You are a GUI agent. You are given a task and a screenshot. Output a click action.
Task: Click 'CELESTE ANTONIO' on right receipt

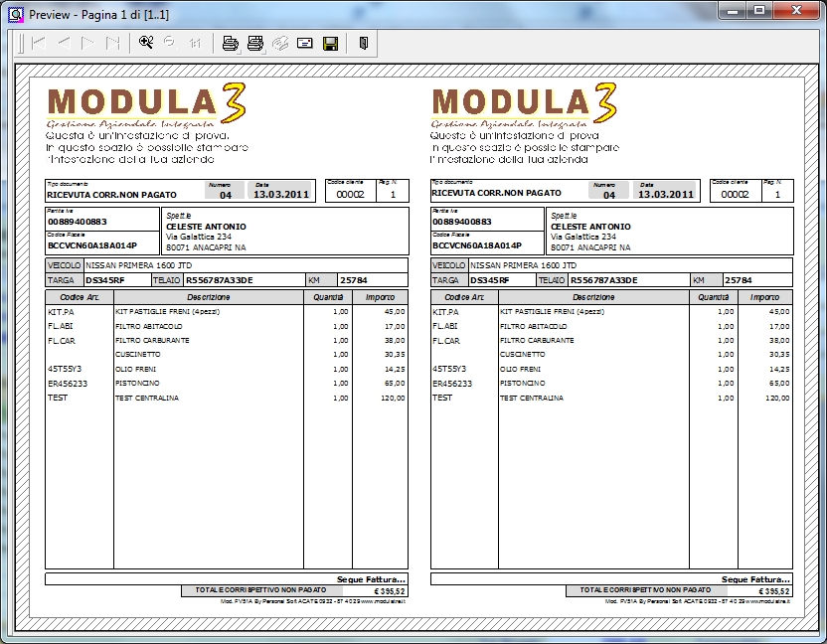590,227
